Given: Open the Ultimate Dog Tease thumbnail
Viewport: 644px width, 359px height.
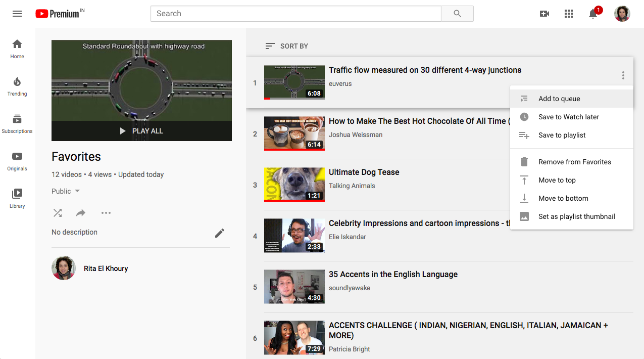Looking at the screenshot, I should click(x=294, y=185).
